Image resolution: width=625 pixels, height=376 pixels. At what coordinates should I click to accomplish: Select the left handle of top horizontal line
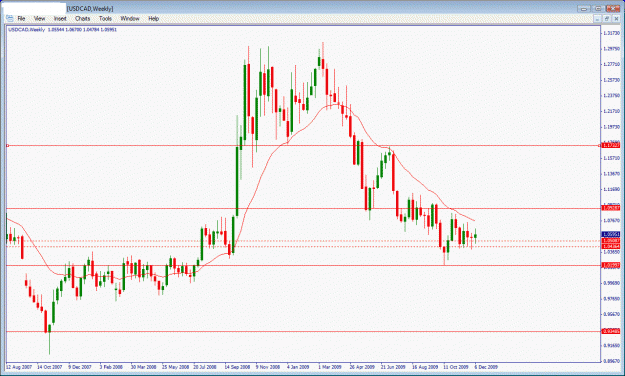(x=7, y=146)
